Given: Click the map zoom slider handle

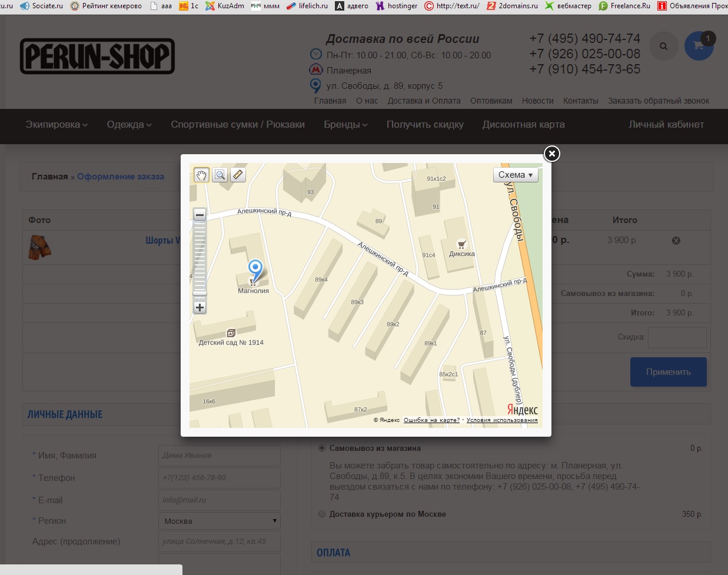Looking at the screenshot, I should [x=200, y=293].
